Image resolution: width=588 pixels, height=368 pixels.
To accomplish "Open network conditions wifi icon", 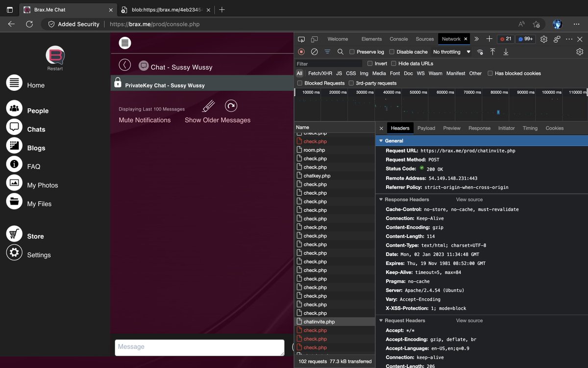I will pyautogui.click(x=480, y=52).
